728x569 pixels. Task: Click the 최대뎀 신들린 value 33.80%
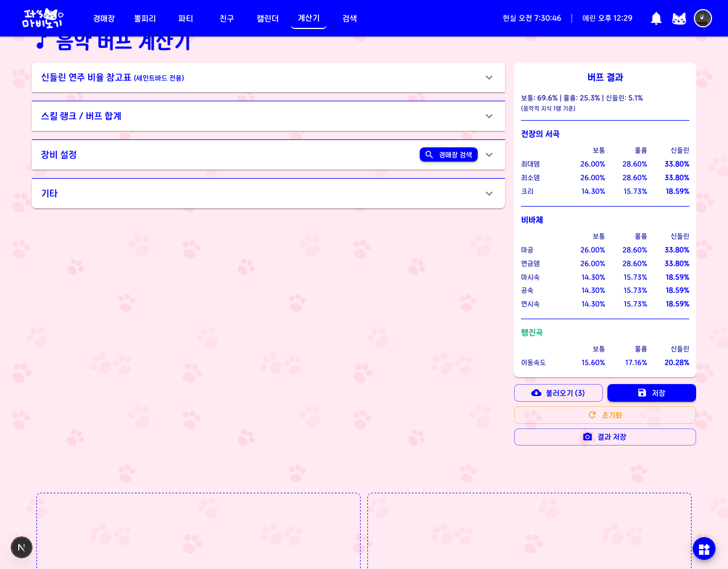677,164
